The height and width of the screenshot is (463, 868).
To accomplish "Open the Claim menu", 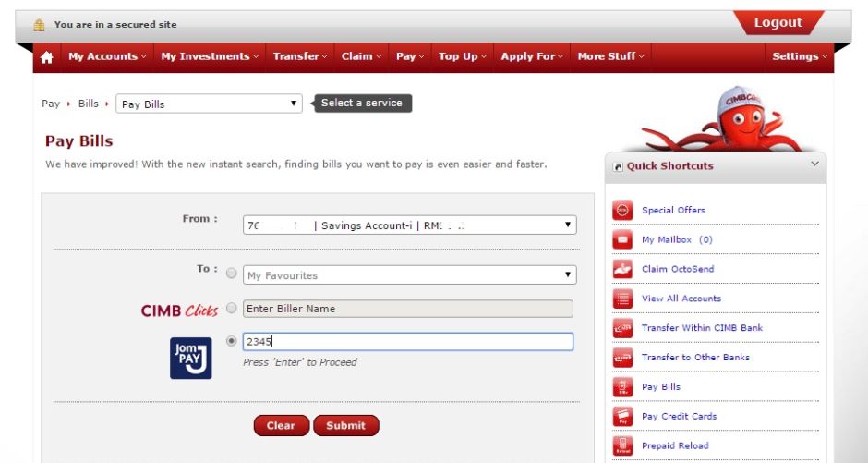I will point(361,56).
